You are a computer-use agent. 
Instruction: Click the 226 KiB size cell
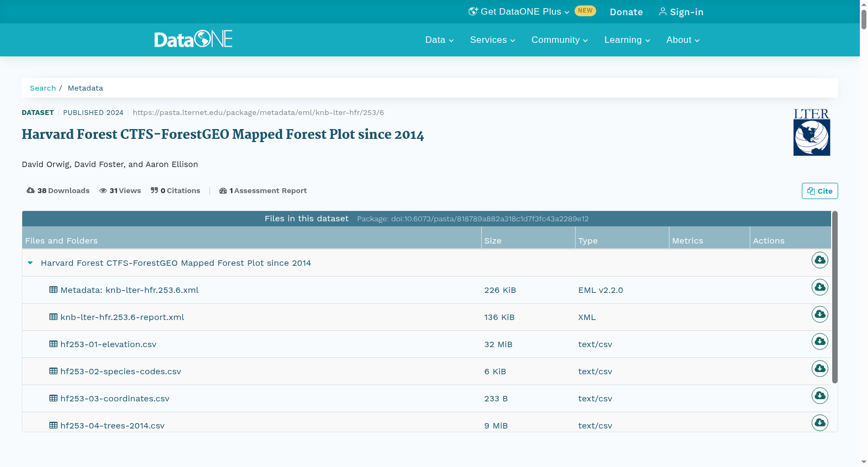(x=500, y=290)
